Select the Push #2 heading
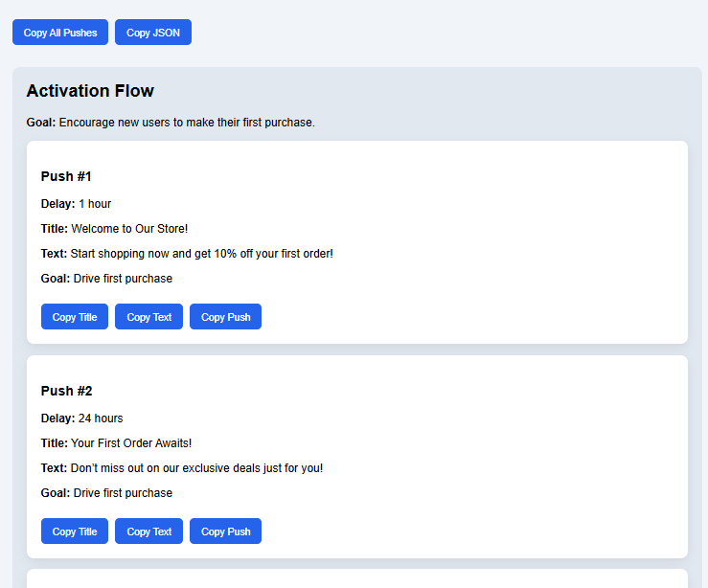 tap(66, 391)
